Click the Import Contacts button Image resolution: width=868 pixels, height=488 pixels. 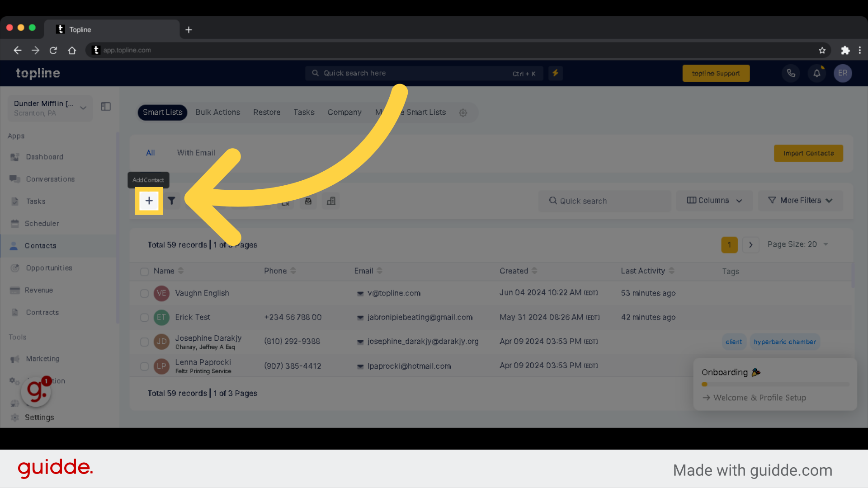[x=808, y=153]
